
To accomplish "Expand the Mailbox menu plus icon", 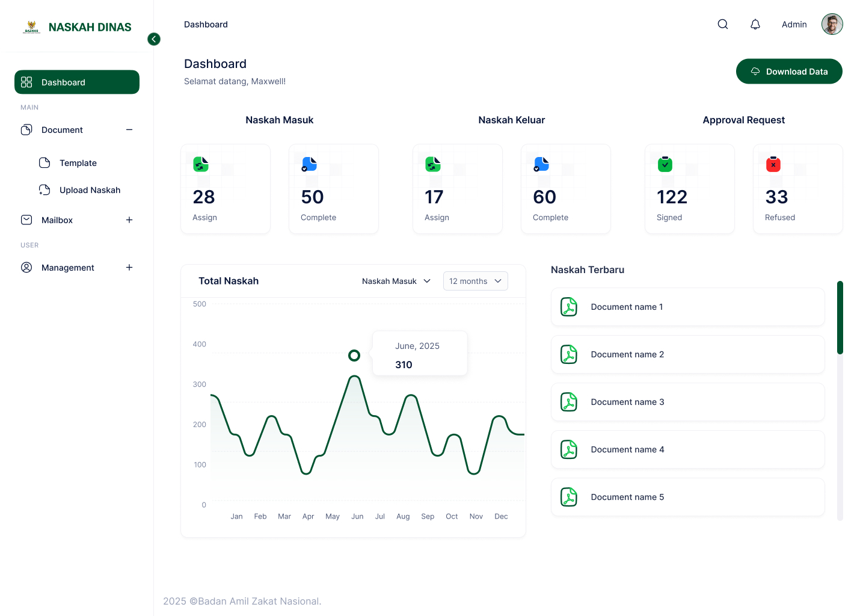I will click(x=129, y=220).
